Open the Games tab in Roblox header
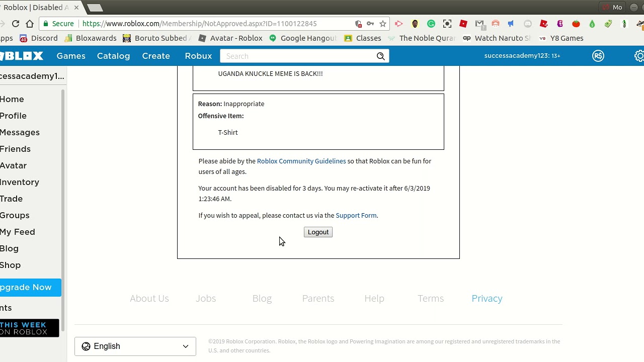644x362 pixels. click(x=71, y=56)
